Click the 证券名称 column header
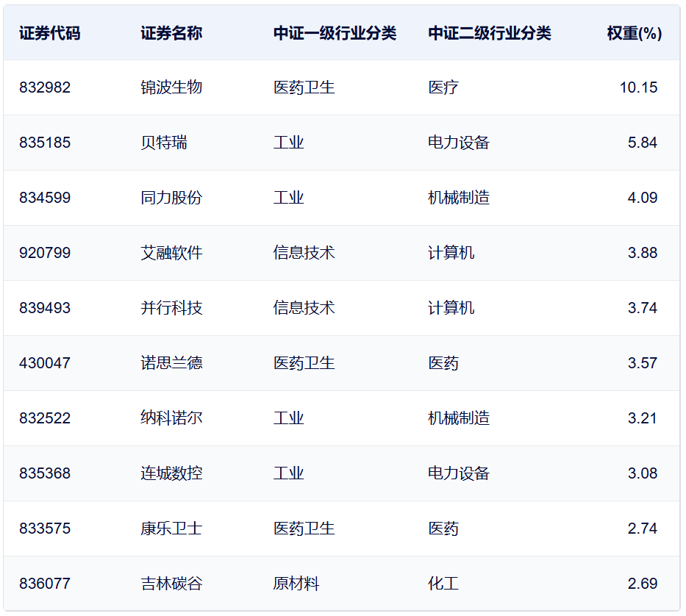Image resolution: width=686 pixels, height=616 pixels. tap(171, 33)
